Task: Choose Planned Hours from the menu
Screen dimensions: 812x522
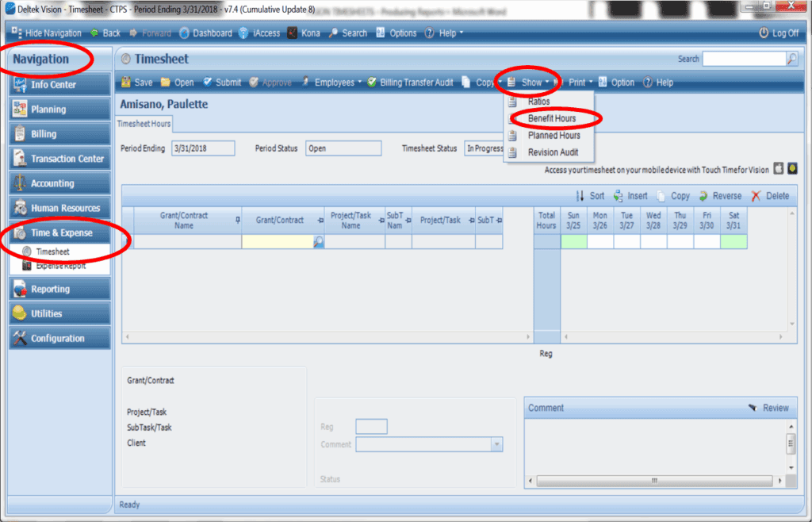Action: coord(553,136)
